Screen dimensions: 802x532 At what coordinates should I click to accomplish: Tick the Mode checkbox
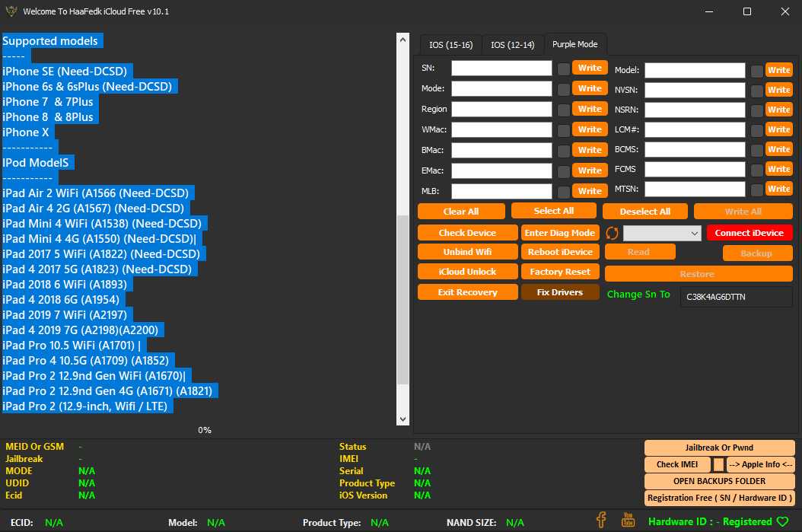(564, 90)
